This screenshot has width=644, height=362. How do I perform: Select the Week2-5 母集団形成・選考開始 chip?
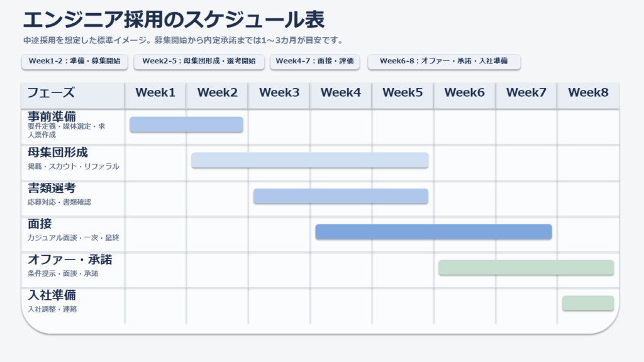(x=199, y=62)
